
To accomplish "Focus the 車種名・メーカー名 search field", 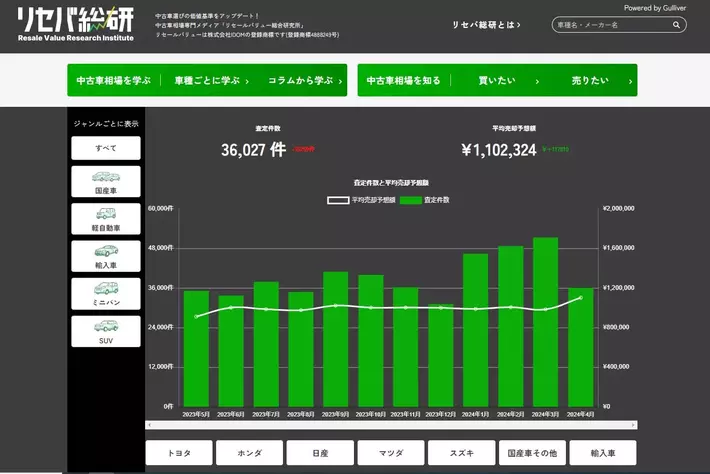I will (x=619, y=25).
